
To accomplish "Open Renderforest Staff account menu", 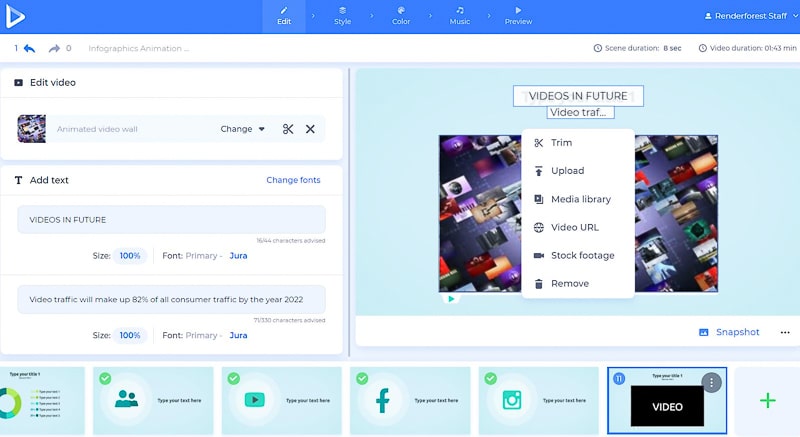I will tap(751, 16).
